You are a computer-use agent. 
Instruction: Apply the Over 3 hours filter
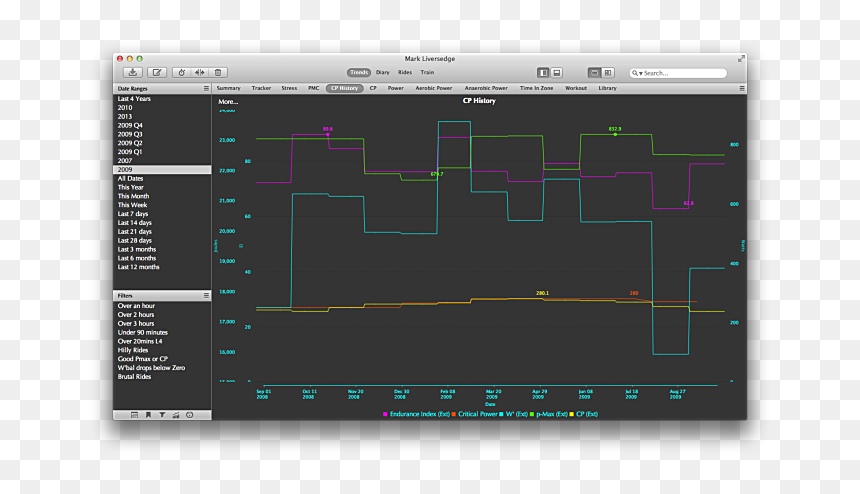click(x=162, y=323)
